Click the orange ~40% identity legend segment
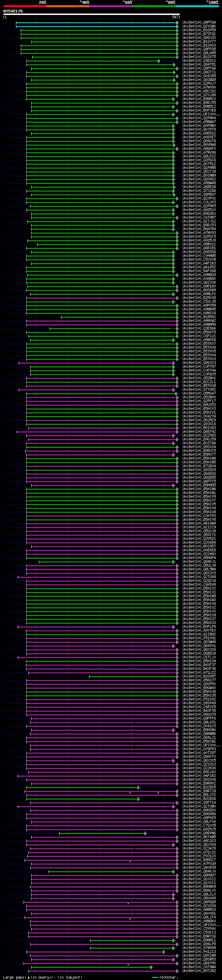The height and width of the screenshot is (980, 222). pos(68,7)
